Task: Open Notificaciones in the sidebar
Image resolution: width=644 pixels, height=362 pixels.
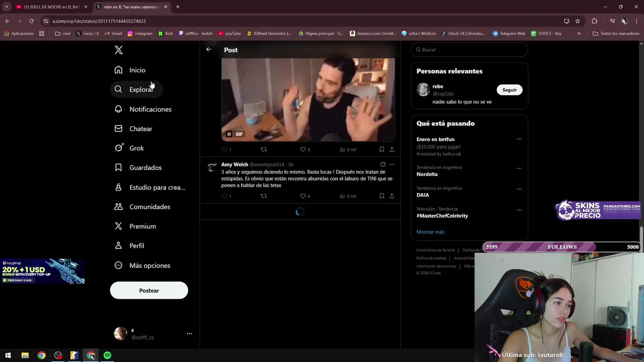Action: (143, 109)
